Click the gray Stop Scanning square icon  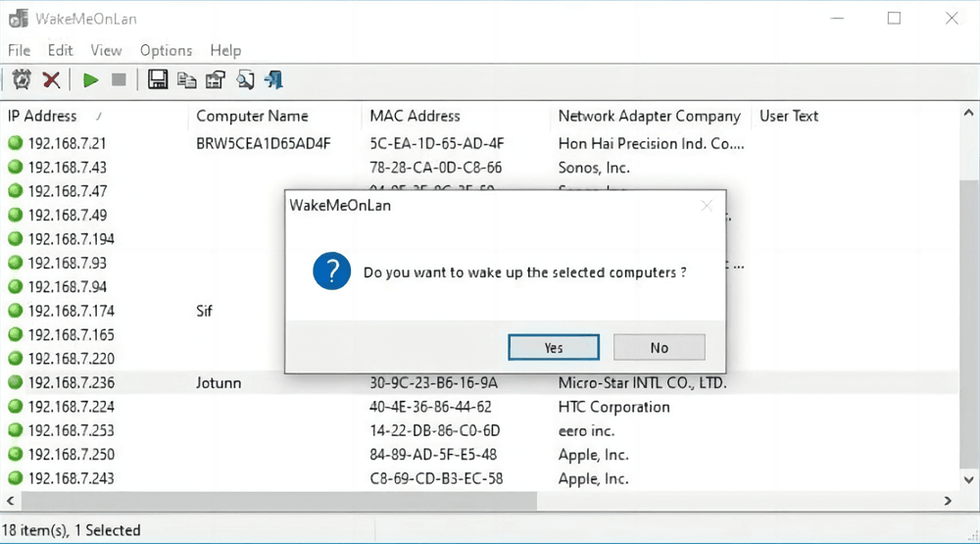(119, 79)
